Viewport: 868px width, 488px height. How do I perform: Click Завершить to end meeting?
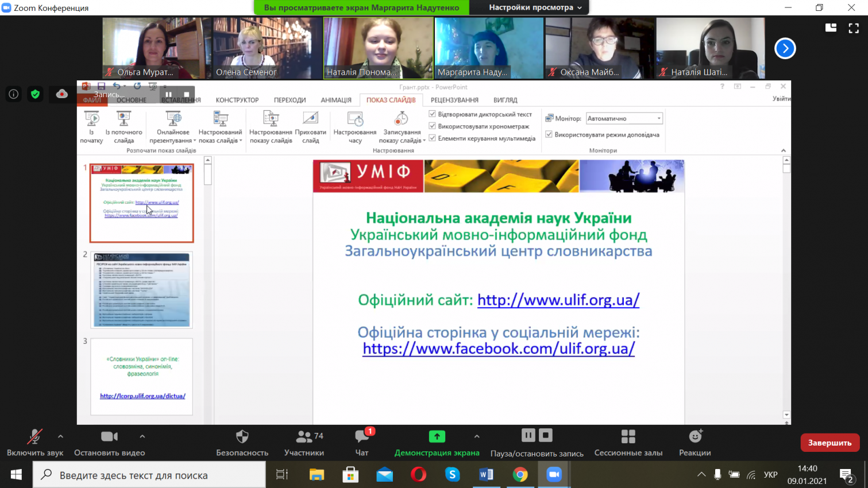(830, 443)
